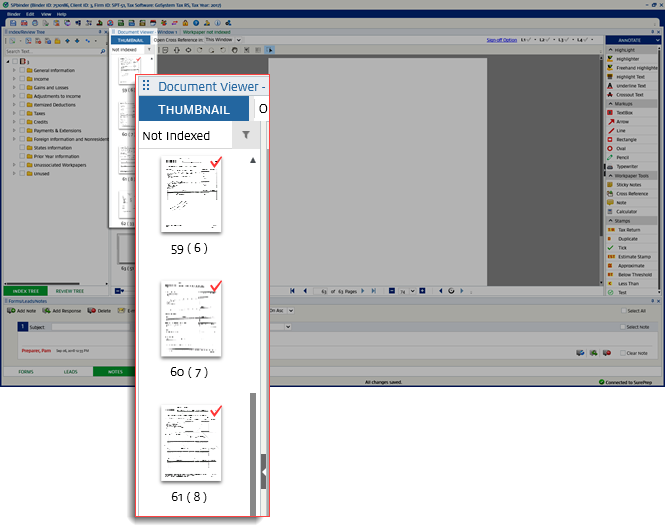Viewport: 665px width, 532px height.
Task: Expand the Adjustments to Income node
Action: [14, 96]
